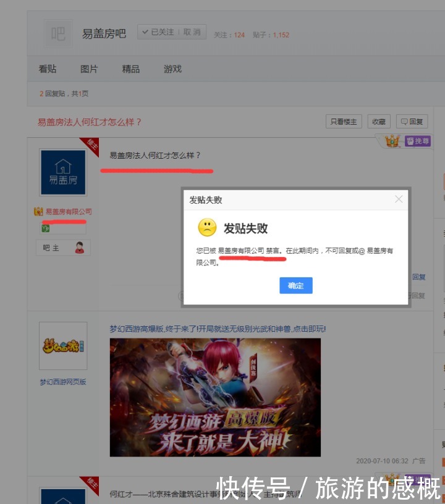Click 取消 to unfollow the bar
445x504 pixels.
coord(192,32)
